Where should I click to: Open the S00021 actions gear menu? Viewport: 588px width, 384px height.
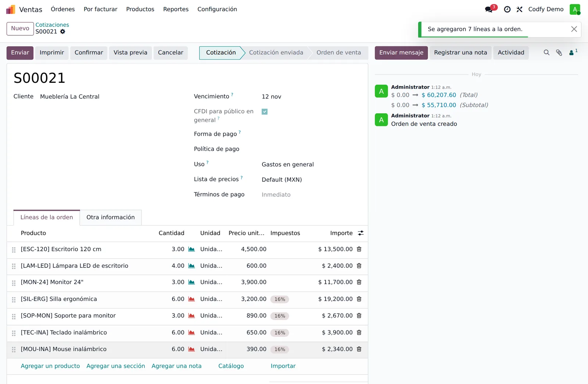62,32
